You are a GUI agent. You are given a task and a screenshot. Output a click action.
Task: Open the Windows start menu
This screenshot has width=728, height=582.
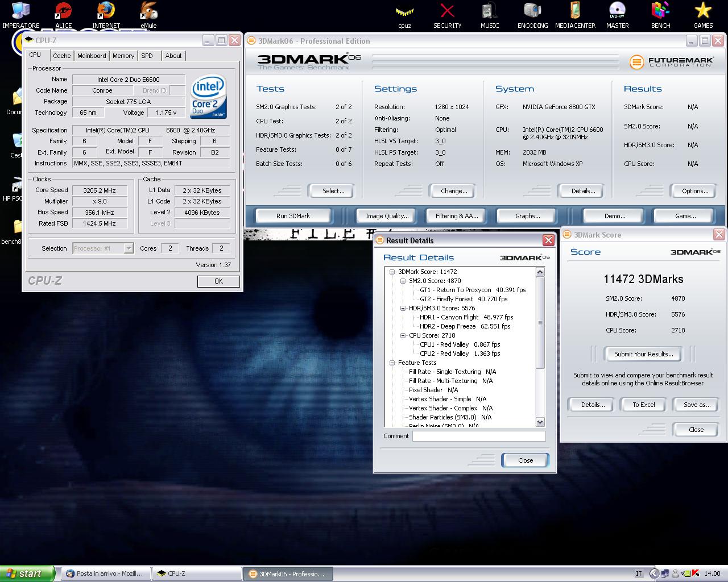coord(27,573)
